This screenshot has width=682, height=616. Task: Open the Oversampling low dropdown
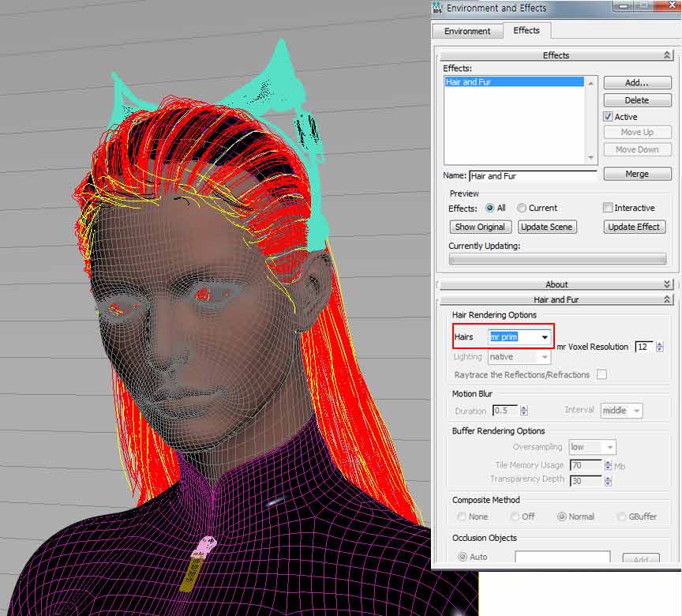point(592,447)
